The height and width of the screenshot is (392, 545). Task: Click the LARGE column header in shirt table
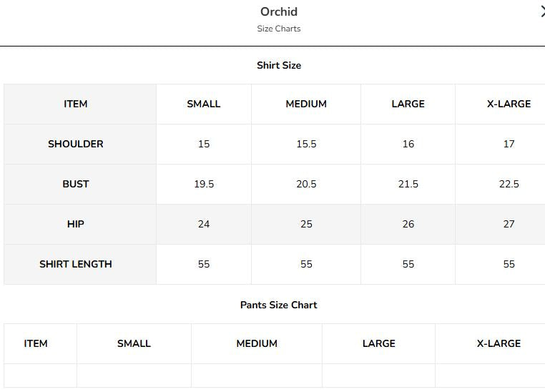(408, 104)
